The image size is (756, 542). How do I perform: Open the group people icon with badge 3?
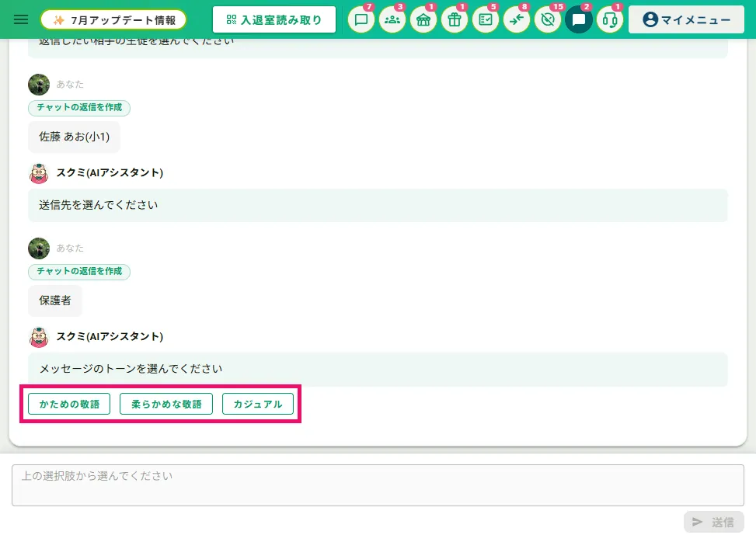click(x=392, y=19)
